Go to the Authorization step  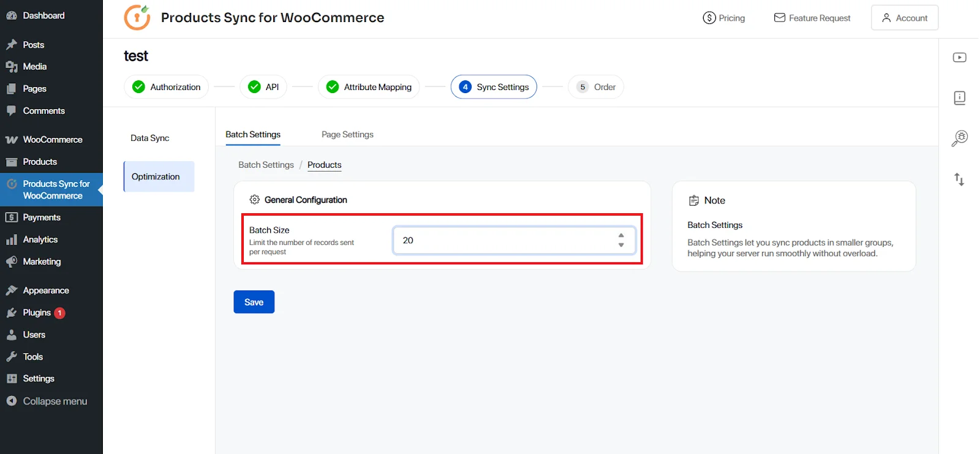click(x=166, y=87)
